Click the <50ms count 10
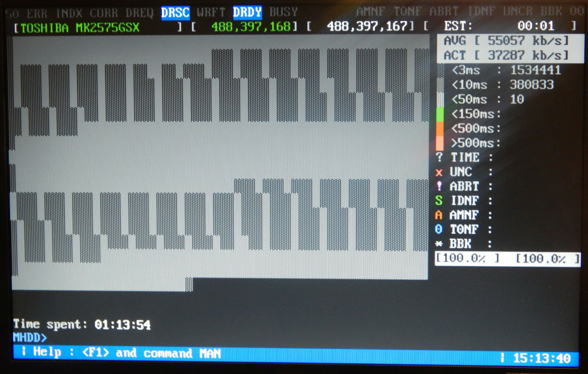 517,99
